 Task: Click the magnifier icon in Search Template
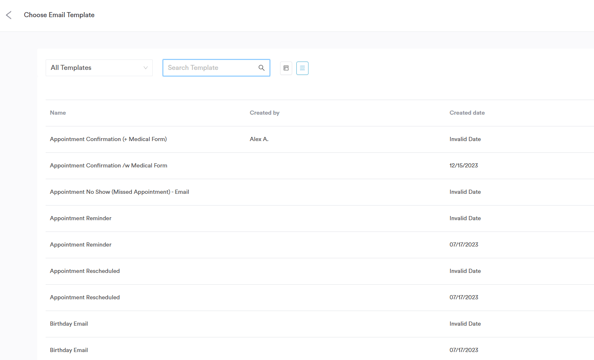coord(261,68)
